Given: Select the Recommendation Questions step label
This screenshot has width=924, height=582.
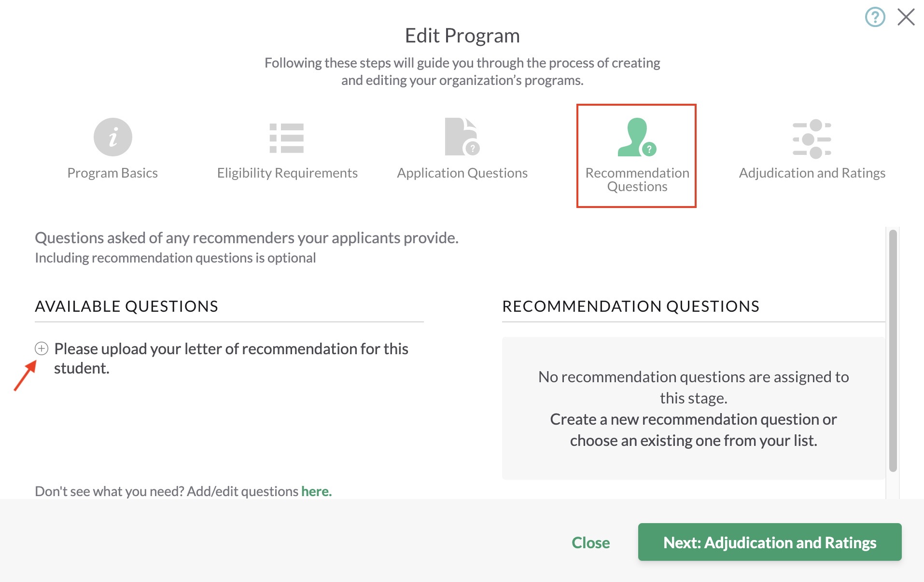Looking at the screenshot, I should [x=637, y=180].
